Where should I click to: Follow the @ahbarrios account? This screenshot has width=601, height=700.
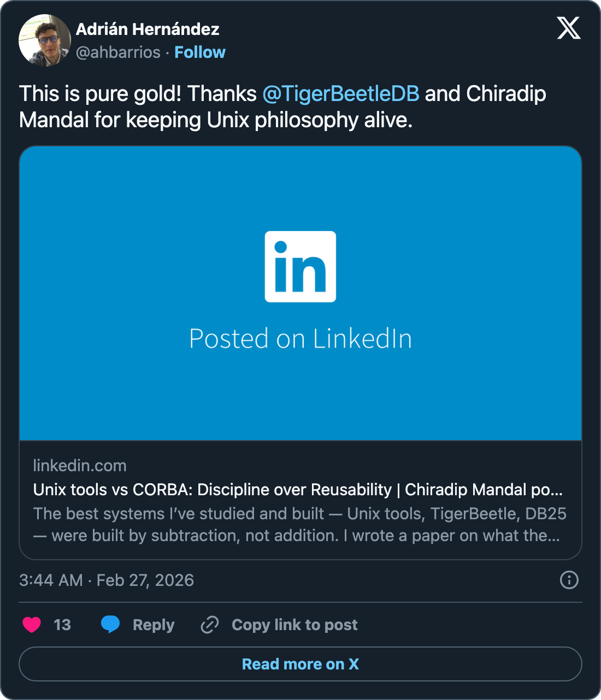pos(200,52)
